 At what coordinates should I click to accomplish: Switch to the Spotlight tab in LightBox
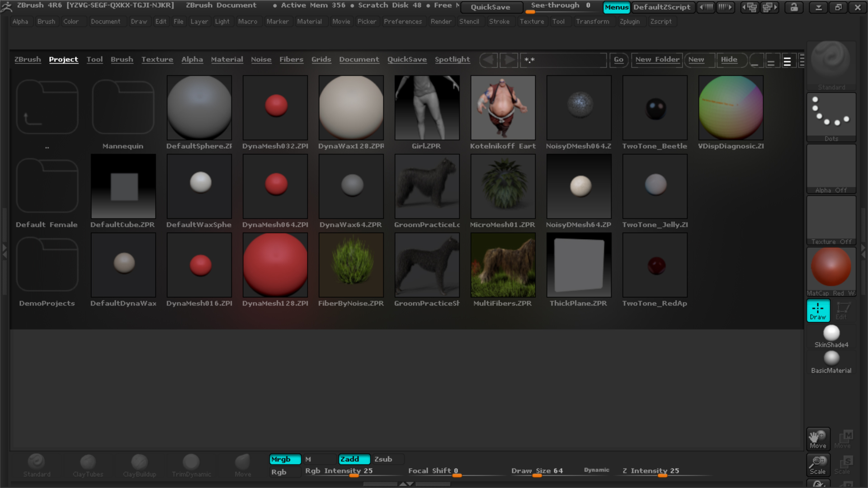452,59
